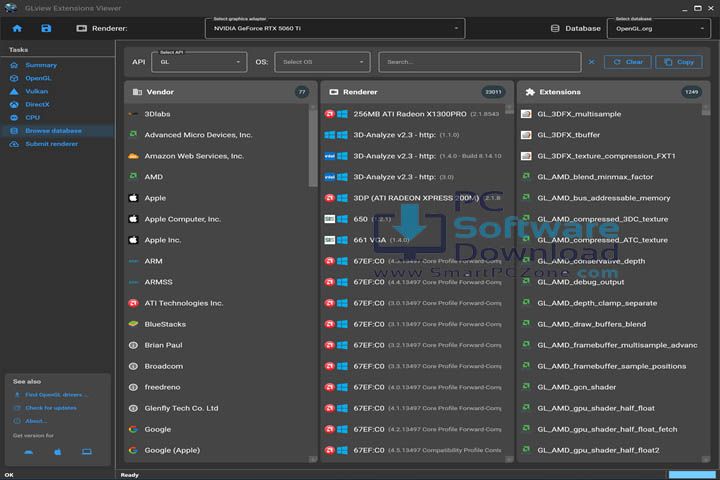This screenshot has width=720, height=480.
Task: Open the DirectX task
Action: coord(37,104)
